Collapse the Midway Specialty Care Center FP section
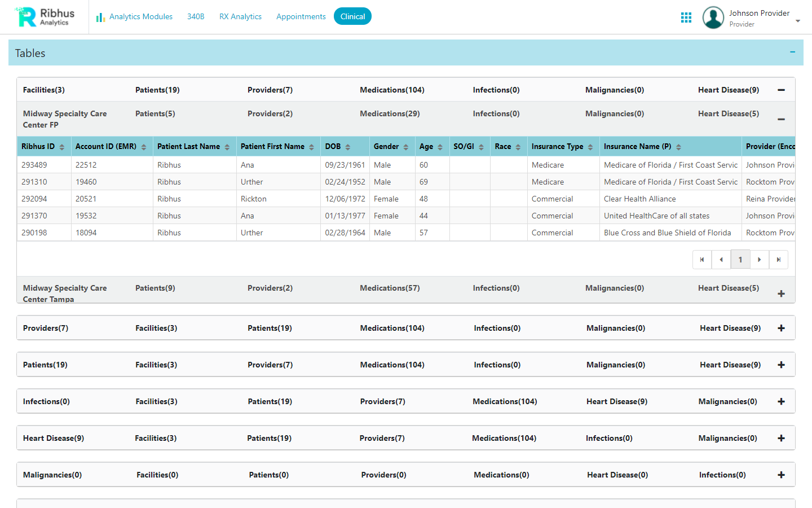The height and width of the screenshot is (508, 812). coord(781,119)
